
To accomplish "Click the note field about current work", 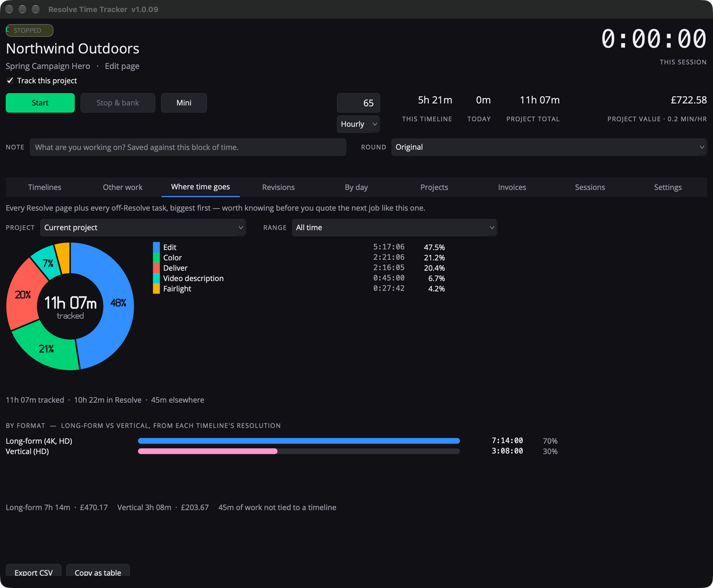I will [188, 147].
